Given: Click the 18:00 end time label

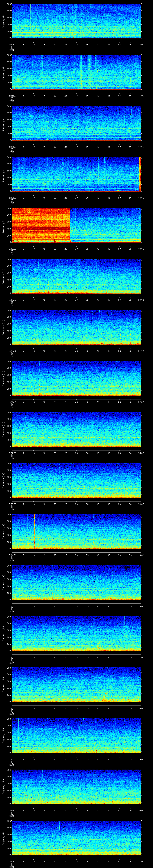Looking at the screenshot, I should [141, 197].
